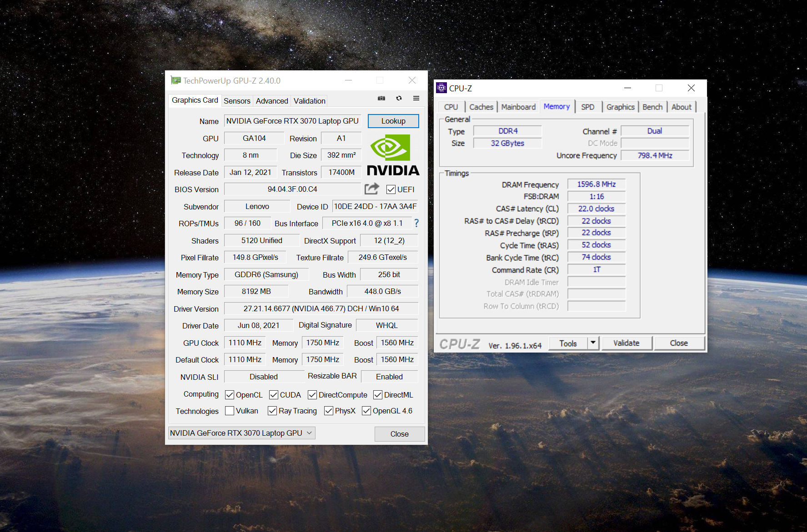Screen dimensions: 807x532
Task: Open the Validation tab in GPU-Z
Action: pyautogui.click(x=310, y=101)
